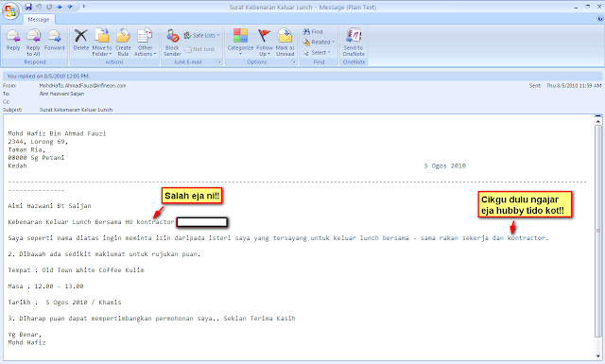Expand Other Actions dropdown
This screenshot has height=364, width=605.
click(x=145, y=43)
